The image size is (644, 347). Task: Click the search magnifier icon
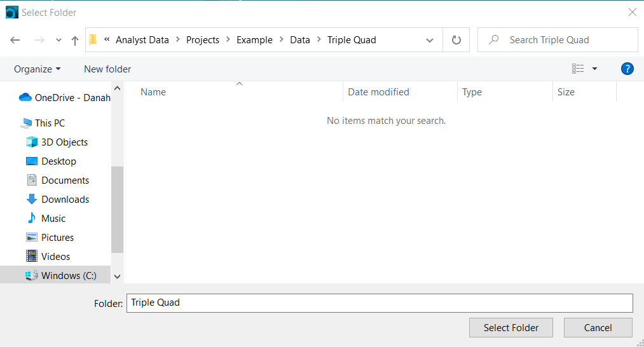[494, 40]
